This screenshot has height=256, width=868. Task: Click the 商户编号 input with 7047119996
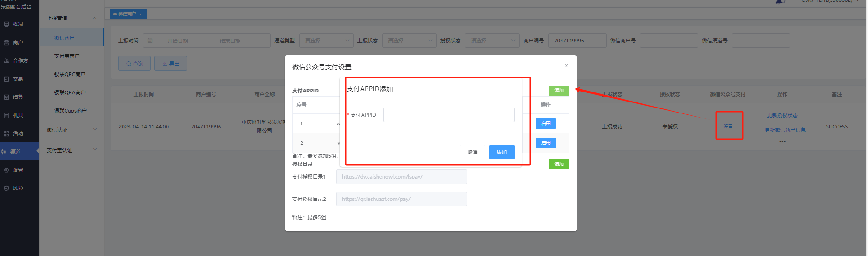click(x=577, y=41)
